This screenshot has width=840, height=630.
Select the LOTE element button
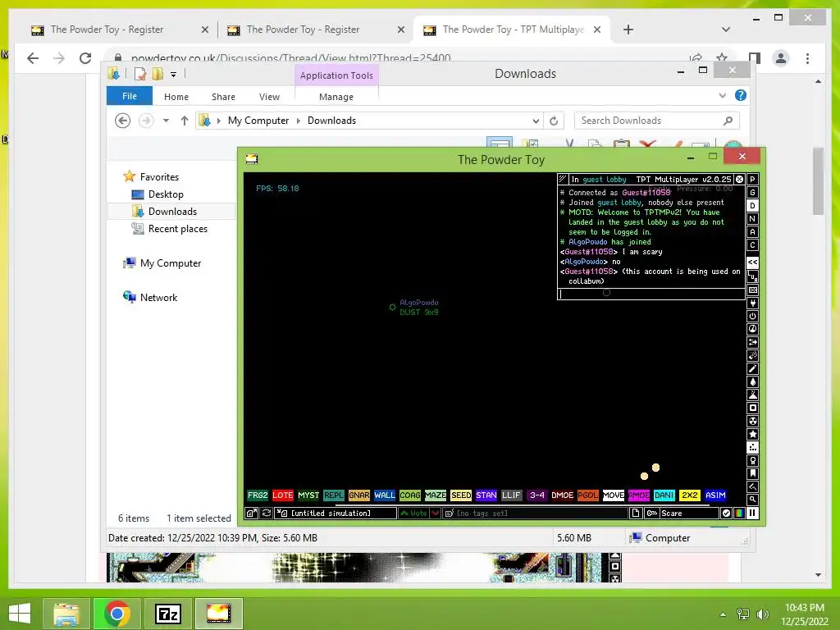click(x=283, y=495)
